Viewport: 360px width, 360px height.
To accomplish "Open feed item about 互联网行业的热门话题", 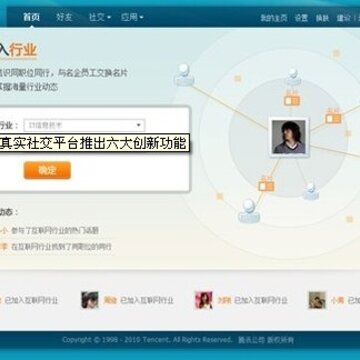I will 55,230.
